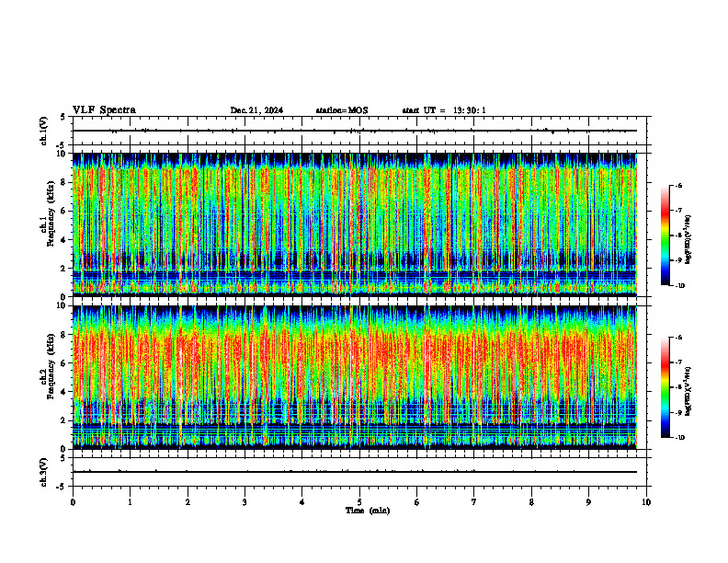The image size is (728, 563).
Task: Click the ch.1 colorbar '-6' value
Action: click(x=678, y=185)
